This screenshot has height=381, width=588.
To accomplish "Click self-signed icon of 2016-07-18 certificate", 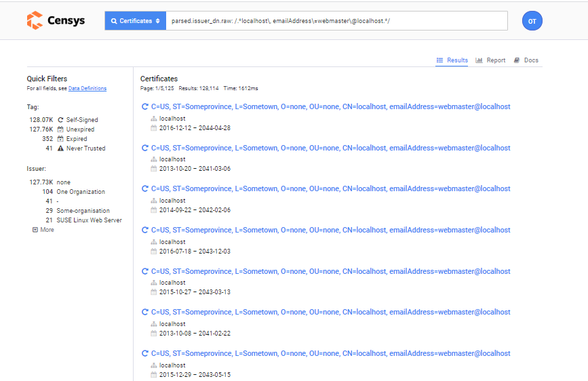I will [x=144, y=230].
